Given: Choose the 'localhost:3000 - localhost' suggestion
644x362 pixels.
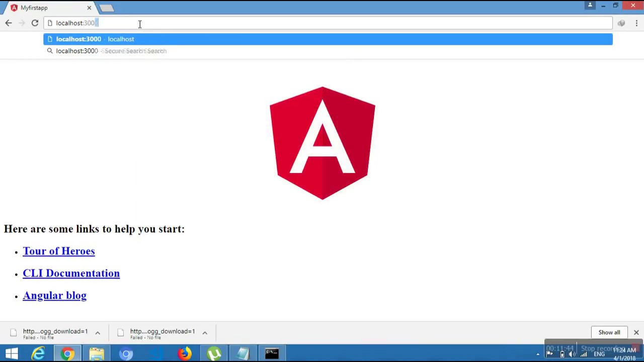Looking at the screenshot, I should point(328,39).
